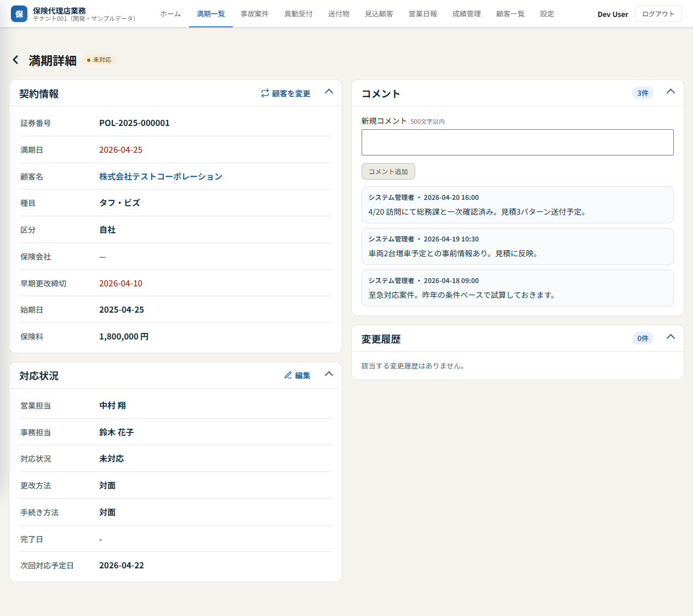Click the 保険代理店業務 app title
The height and width of the screenshot is (616, 693).
(59, 10)
